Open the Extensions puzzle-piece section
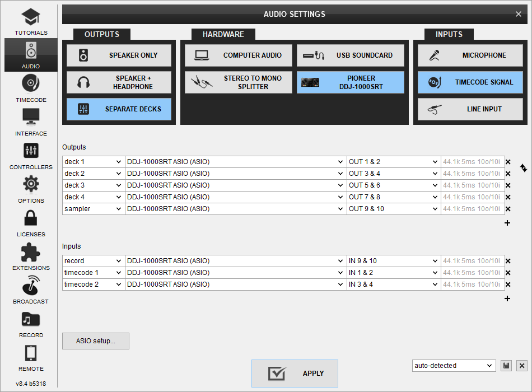 point(31,256)
